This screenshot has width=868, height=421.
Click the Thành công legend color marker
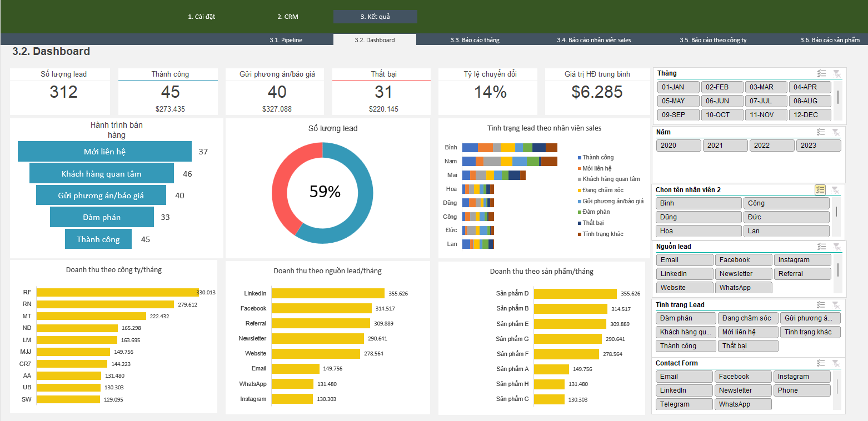click(580, 158)
